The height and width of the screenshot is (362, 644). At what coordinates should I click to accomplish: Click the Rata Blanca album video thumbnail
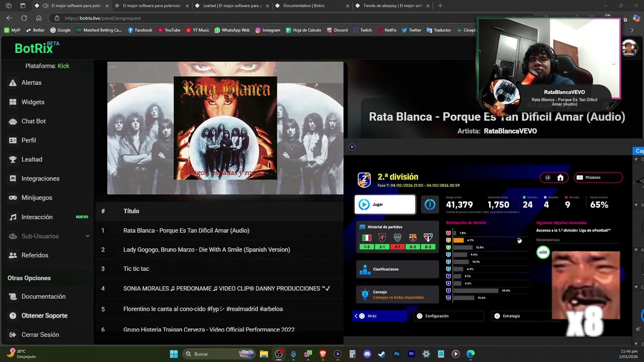[x=225, y=128]
